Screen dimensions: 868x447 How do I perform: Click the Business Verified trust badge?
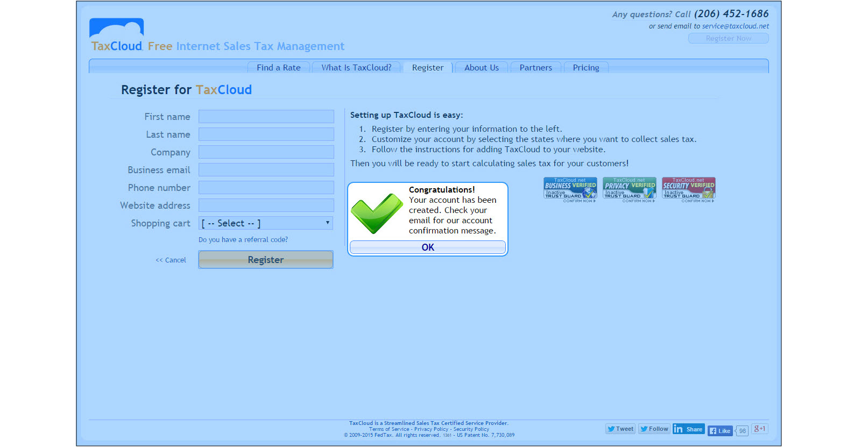(x=570, y=190)
